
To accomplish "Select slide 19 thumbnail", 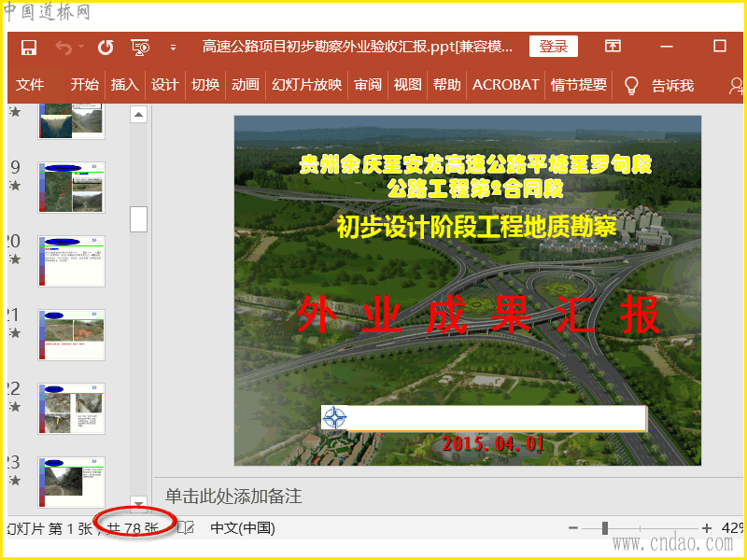I will click(x=72, y=188).
